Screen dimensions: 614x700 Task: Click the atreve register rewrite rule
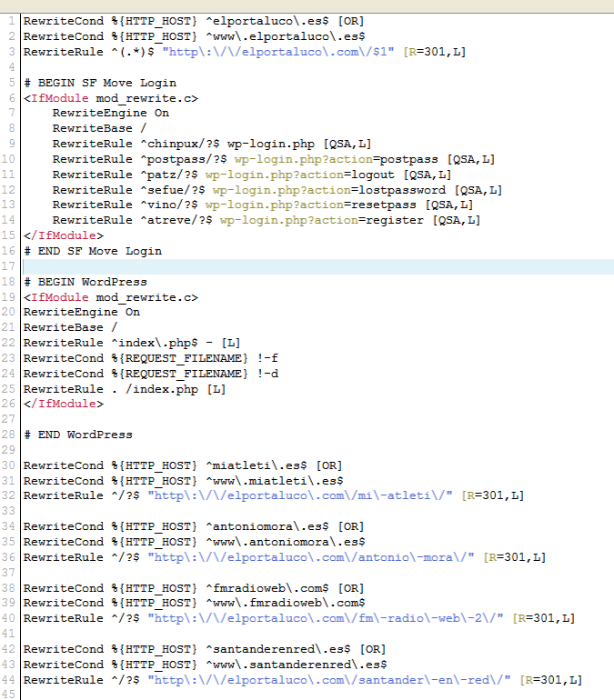267,220
